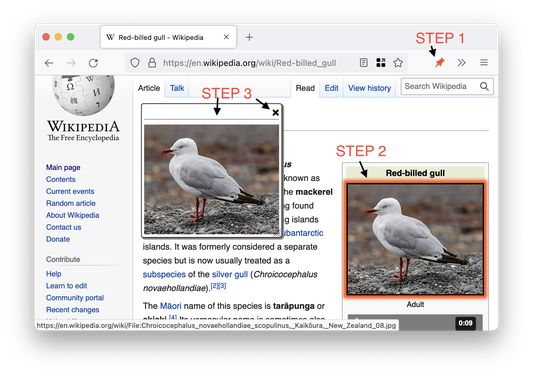Click the magnifier search icon

point(484,86)
